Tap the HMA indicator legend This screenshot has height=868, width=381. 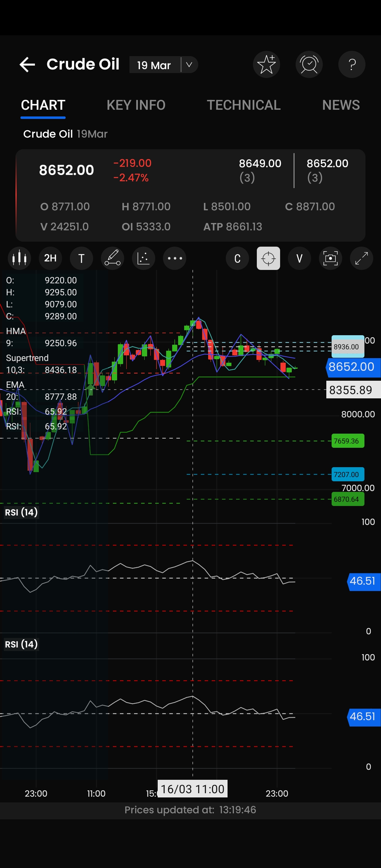(16, 331)
